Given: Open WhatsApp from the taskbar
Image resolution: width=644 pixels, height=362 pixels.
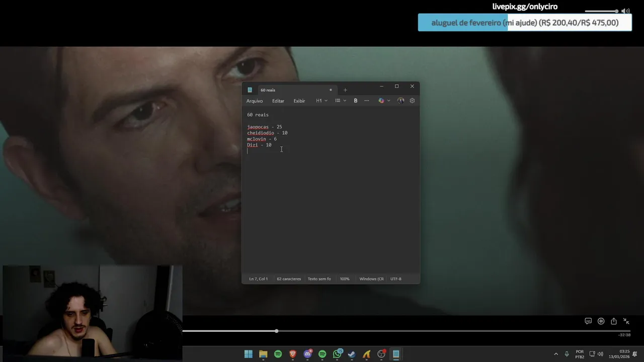Looking at the screenshot, I should pos(337,354).
